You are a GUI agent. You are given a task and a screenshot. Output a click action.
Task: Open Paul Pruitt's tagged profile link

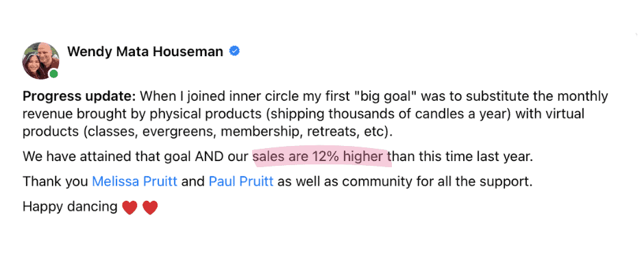(241, 181)
